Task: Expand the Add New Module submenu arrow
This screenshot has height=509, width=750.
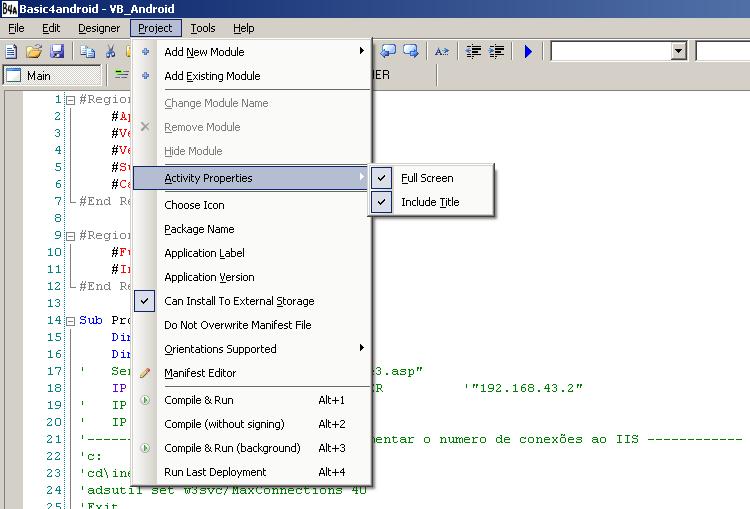Action: [x=362, y=51]
